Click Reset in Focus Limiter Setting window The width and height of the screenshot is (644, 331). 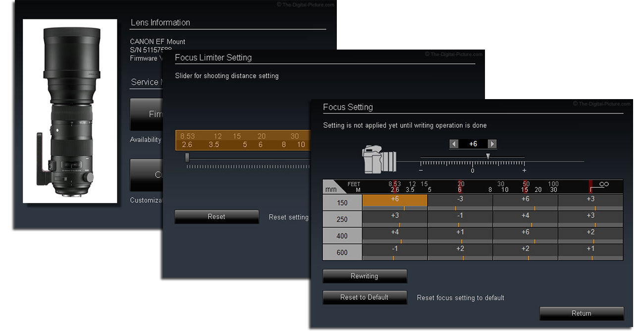click(x=216, y=217)
